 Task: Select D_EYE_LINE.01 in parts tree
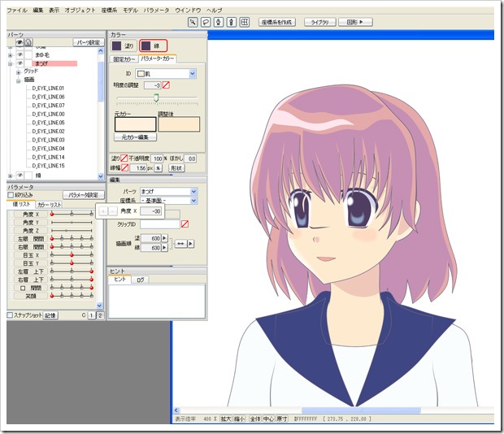[48, 88]
